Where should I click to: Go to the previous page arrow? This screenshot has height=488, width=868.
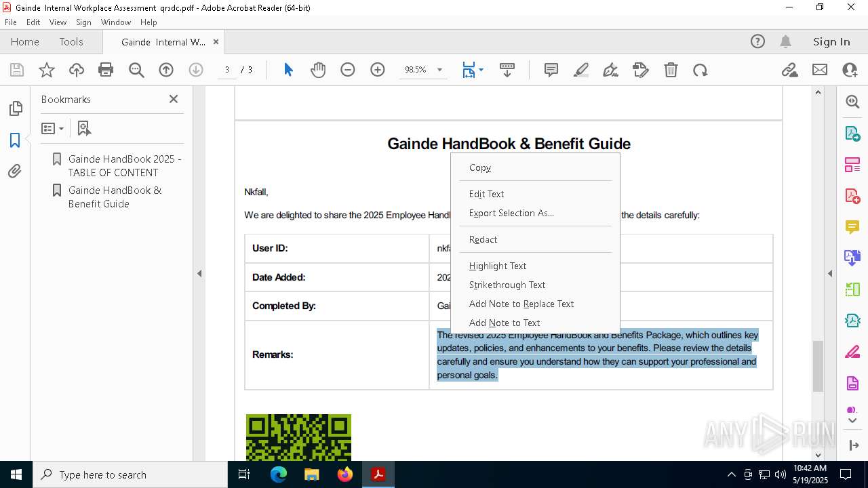click(166, 70)
